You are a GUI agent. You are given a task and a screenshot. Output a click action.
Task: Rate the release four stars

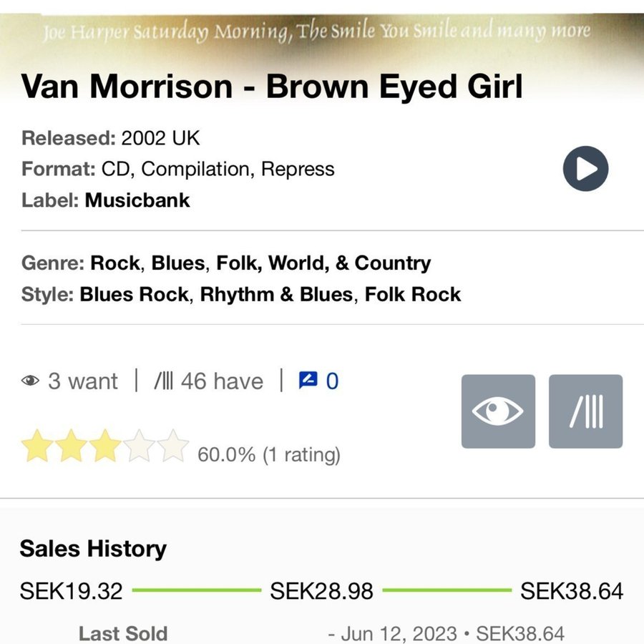coord(140,446)
